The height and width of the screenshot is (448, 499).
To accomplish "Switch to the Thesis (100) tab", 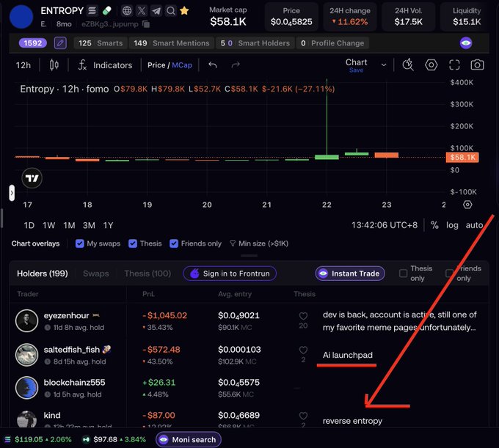I will pos(147,273).
